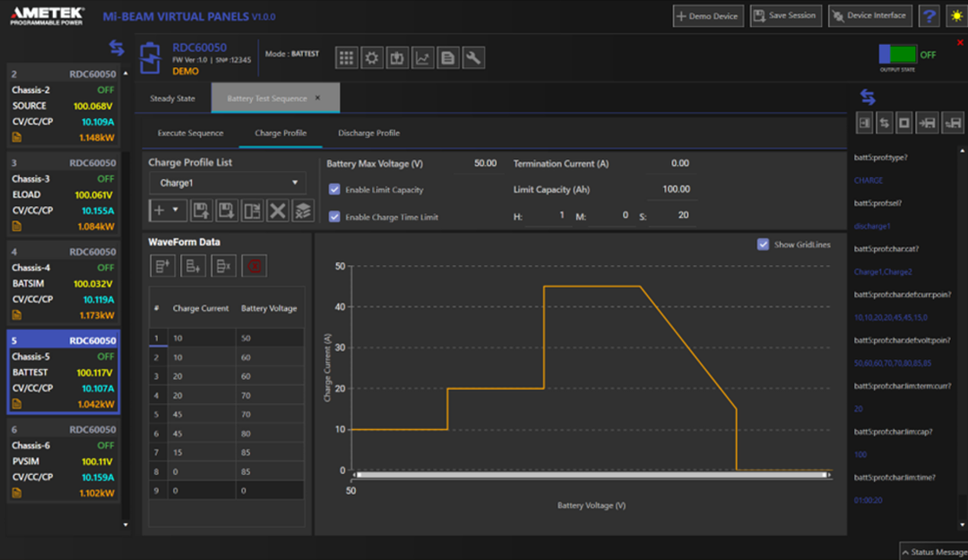Image resolution: width=968 pixels, height=560 pixels.
Task: Click the chart horizontal zoom slider bar
Action: (592, 475)
